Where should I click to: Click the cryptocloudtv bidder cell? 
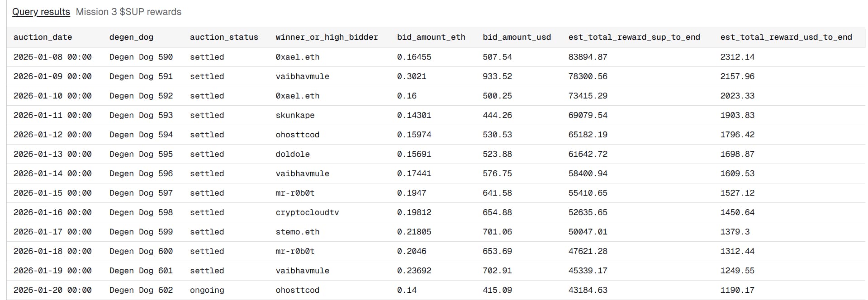[x=307, y=212]
